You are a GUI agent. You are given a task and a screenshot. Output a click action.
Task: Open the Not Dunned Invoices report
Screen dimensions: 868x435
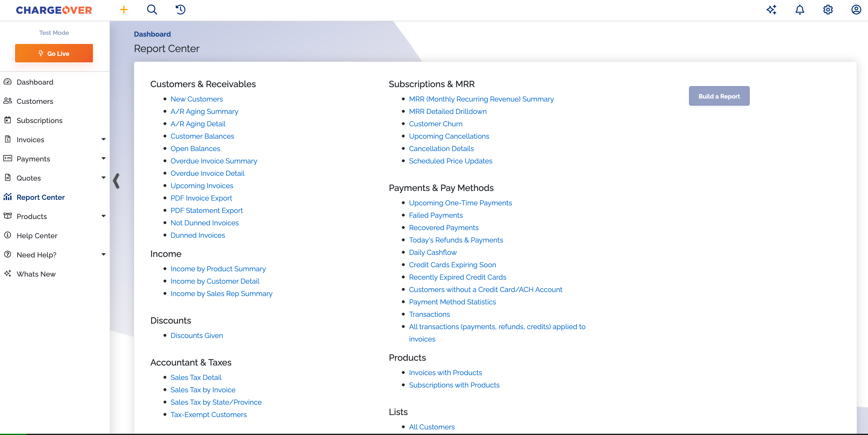tap(204, 223)
